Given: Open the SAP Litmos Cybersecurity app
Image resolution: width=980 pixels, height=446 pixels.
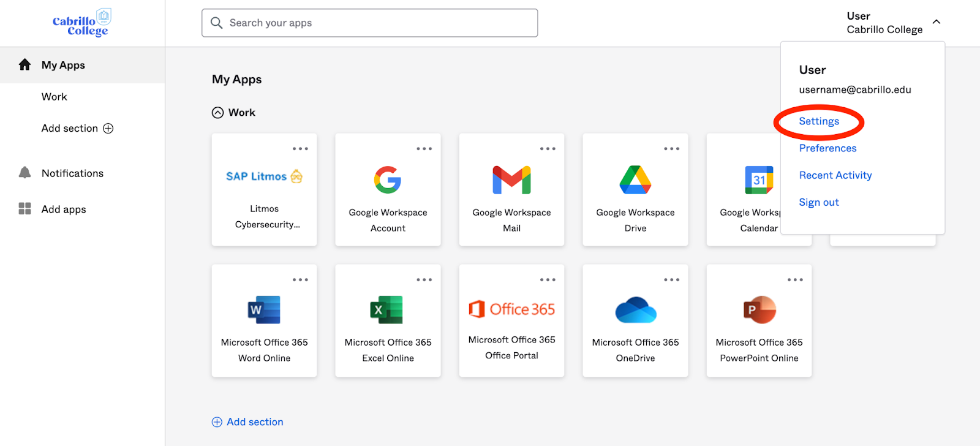Looking at the screenshot, I should tap(265, 190).
